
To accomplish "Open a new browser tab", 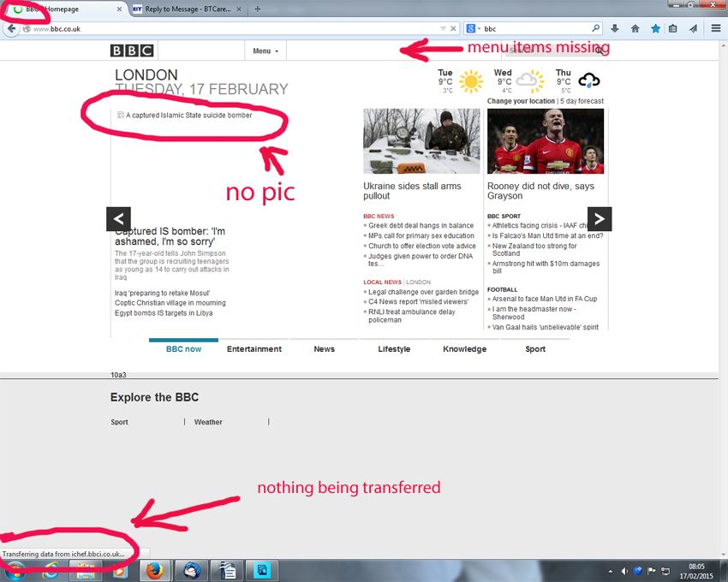I will (257, 9).
